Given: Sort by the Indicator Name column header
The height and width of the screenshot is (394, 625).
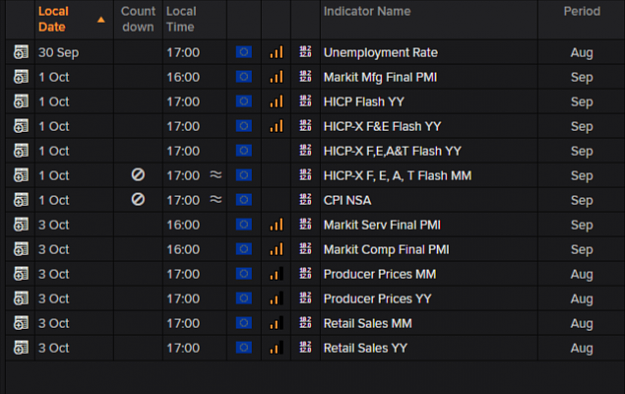Looking at the screenshot, I should (x=367, y=11).
